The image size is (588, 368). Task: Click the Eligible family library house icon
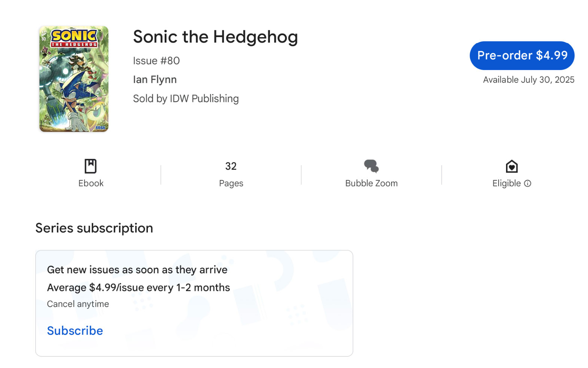512,166
